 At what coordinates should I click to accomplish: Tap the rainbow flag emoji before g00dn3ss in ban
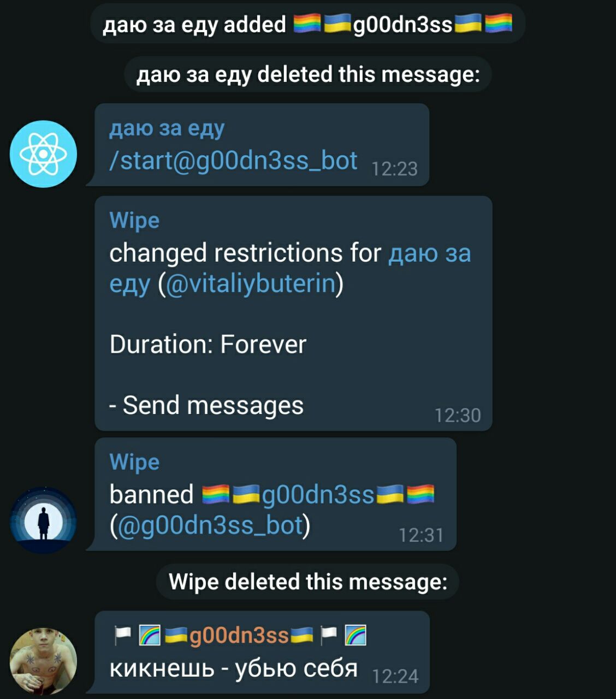tap(217, 495)
